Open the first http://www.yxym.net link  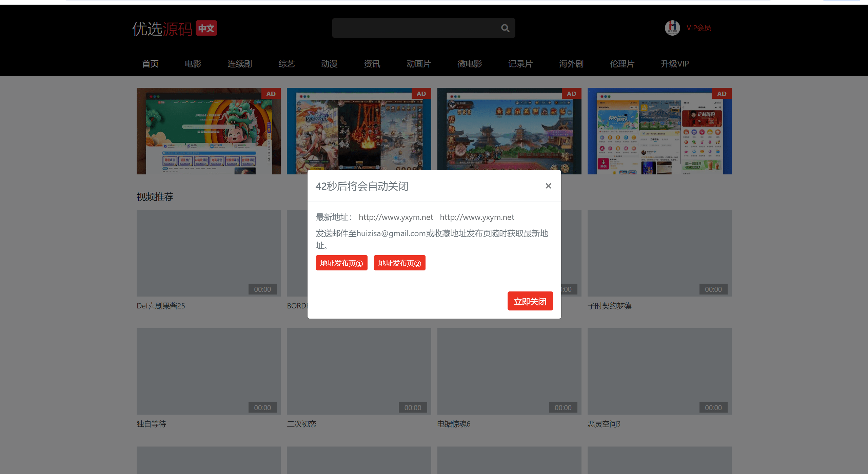coord(396,217)
